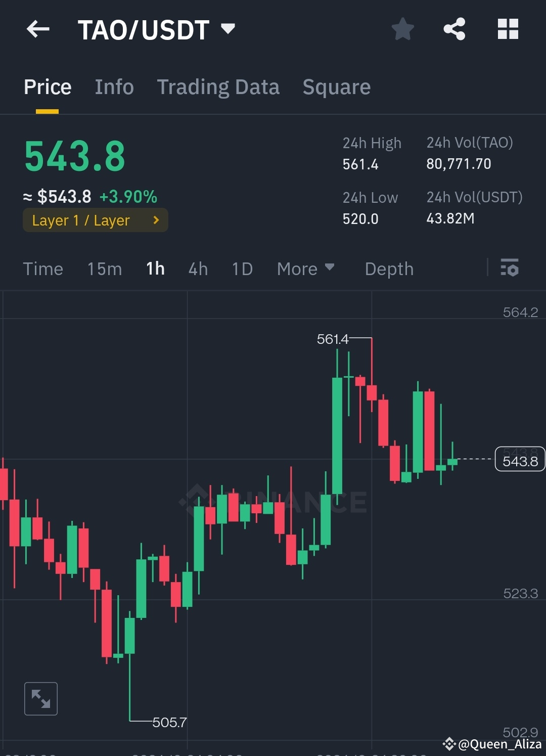Expand chart to fullscreen view
The height and width of the screenshot is (756, 546).
(x=40, y=698)
